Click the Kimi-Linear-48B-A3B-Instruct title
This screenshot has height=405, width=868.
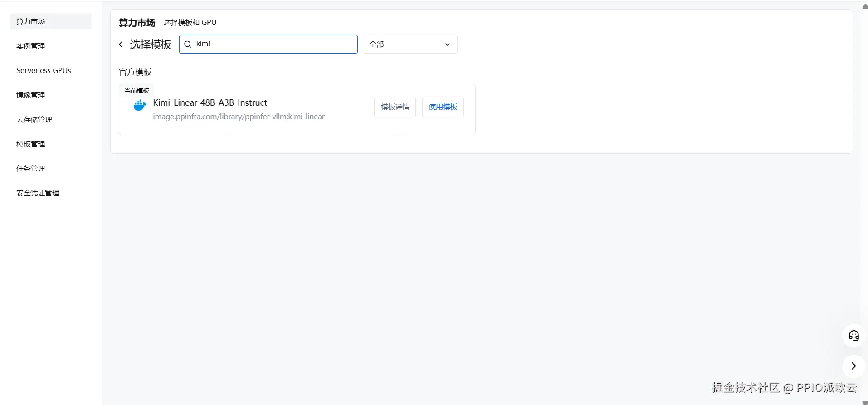(210, 102)
